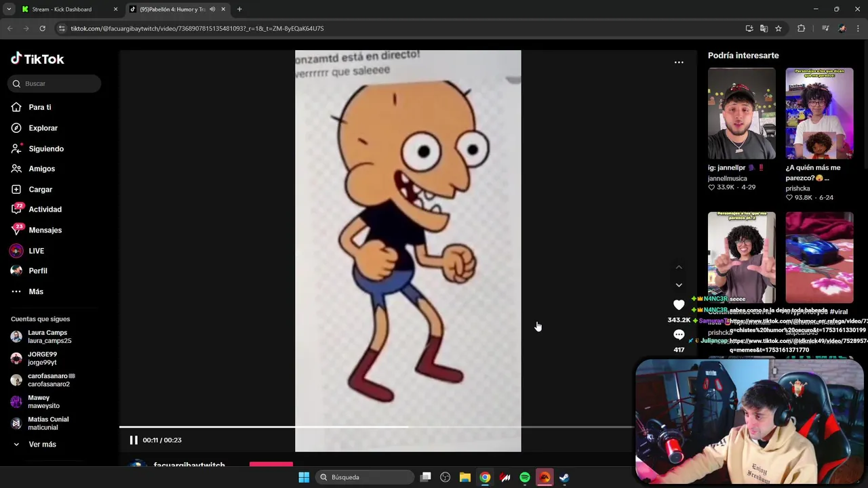
Task: Like the video with heart icon
Action: (x=679, y=305)
